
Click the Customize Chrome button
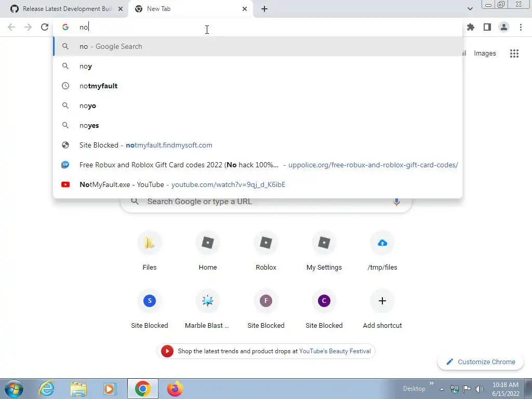481,362
